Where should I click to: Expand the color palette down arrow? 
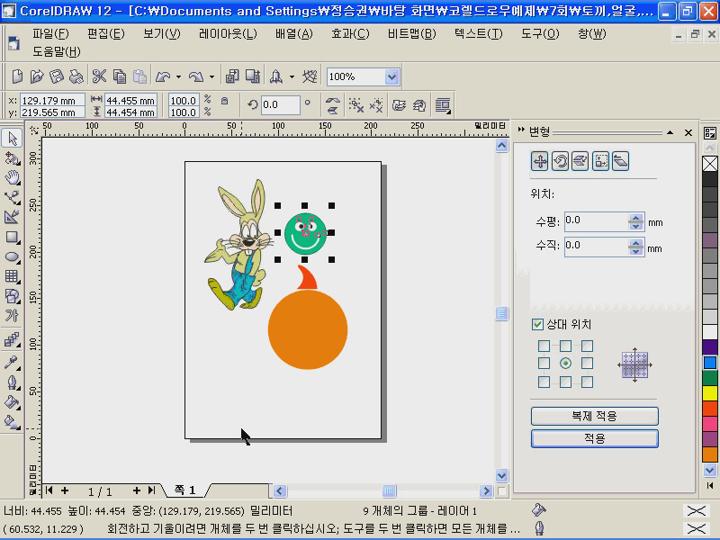click(x=709, y=470)
